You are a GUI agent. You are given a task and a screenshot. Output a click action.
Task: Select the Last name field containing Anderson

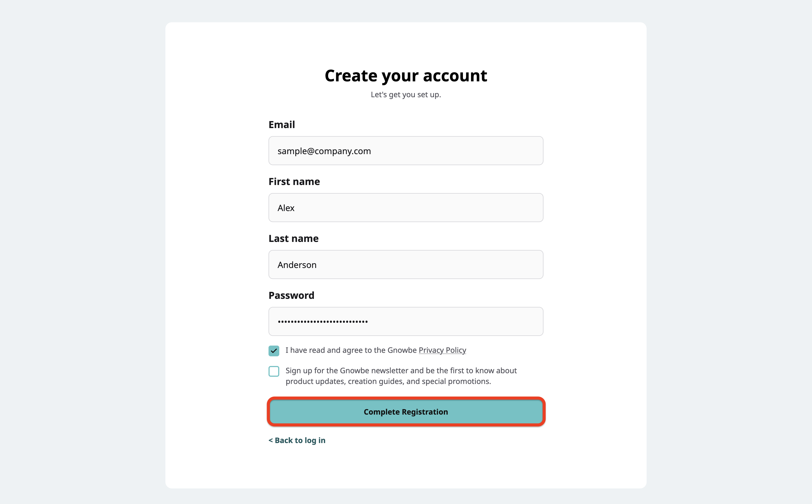(406, 265)
